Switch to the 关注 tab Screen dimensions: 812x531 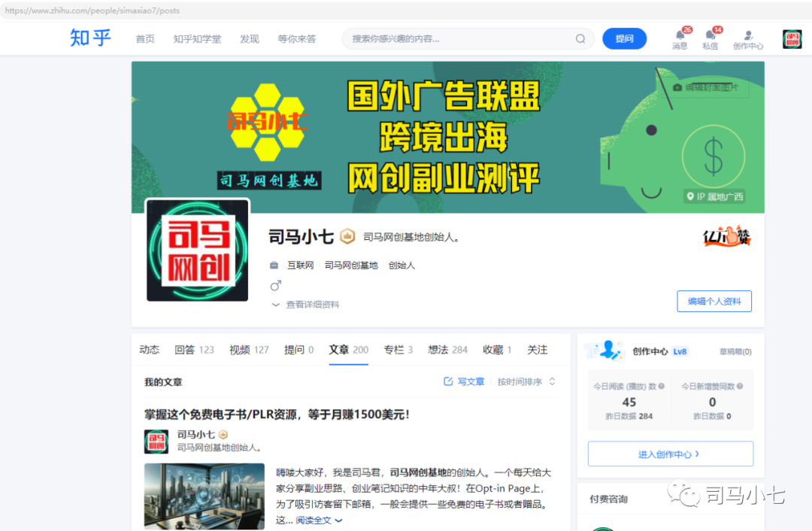point(537,350)
